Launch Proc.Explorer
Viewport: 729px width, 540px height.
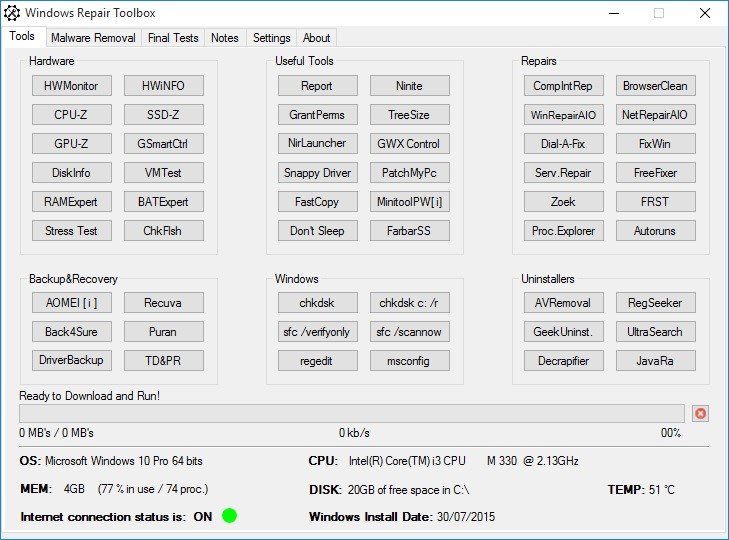(563, 231)
